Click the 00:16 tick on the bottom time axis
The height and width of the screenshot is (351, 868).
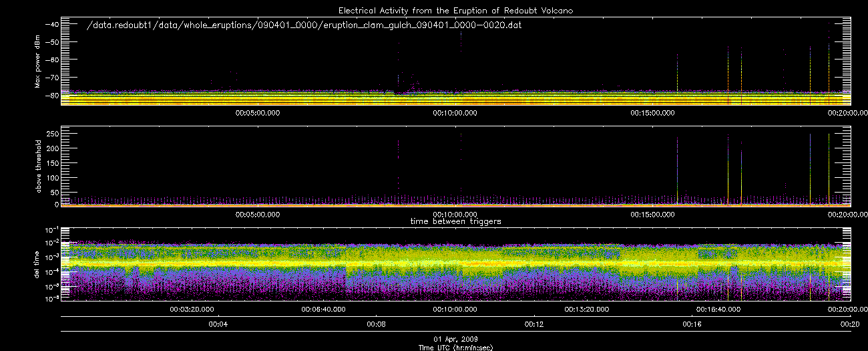coord(692,324)
